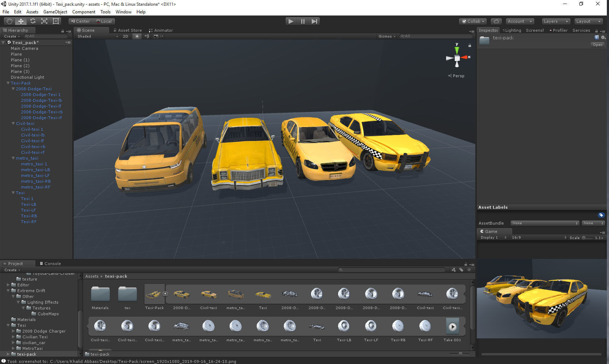Switch to the Lighting tab

[512, 30]
